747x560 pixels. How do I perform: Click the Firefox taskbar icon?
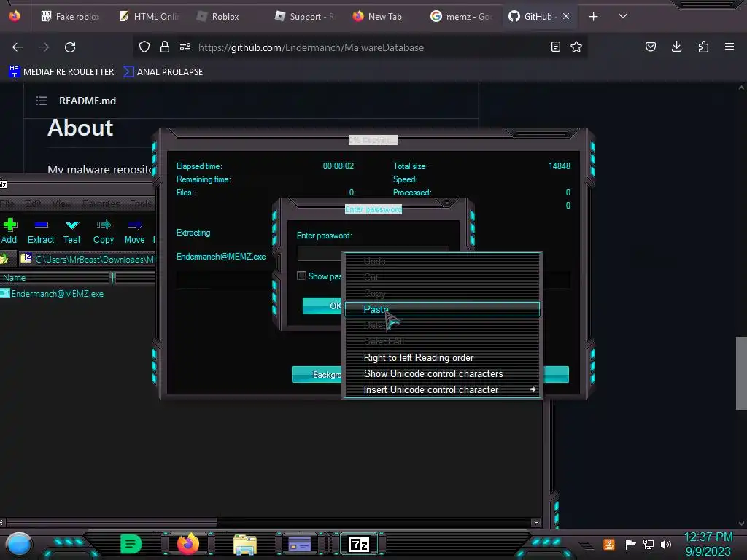coord(187,544)
